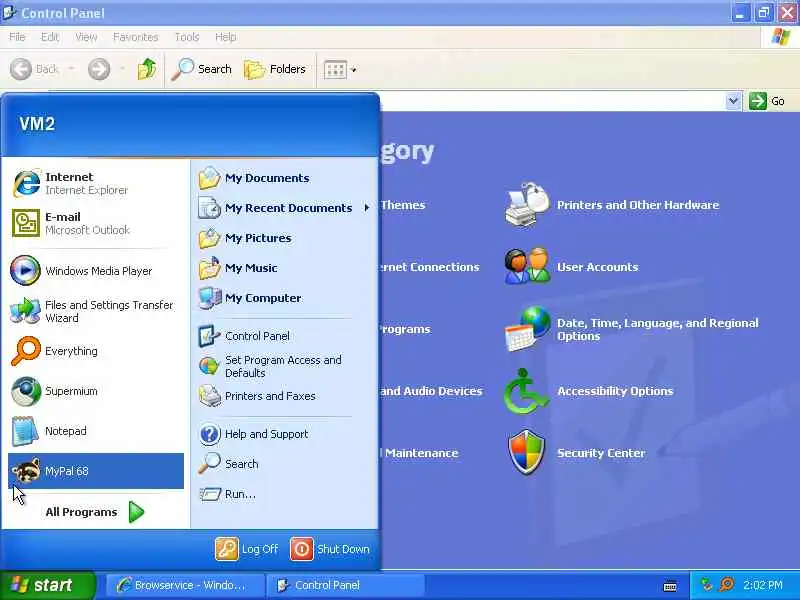Screen dimensions: 800x600
Task: Open My Pictures folder
Action: point(284,238)
